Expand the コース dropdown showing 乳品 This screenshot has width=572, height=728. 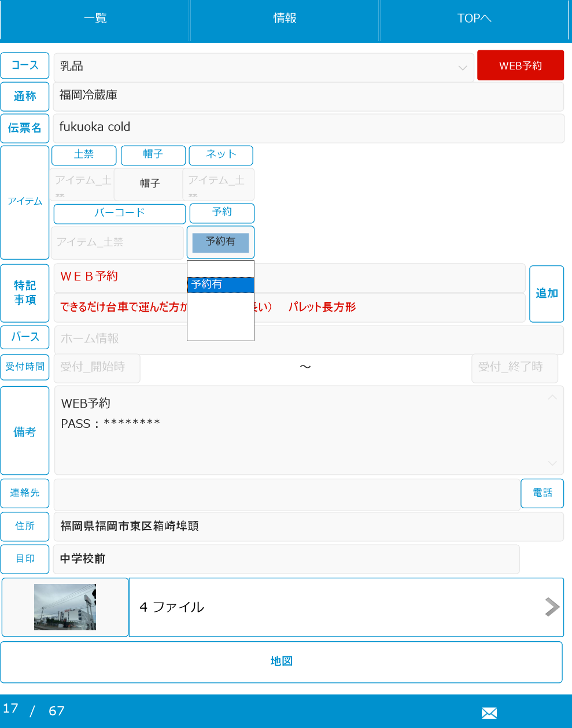click(x=264, y=67)
